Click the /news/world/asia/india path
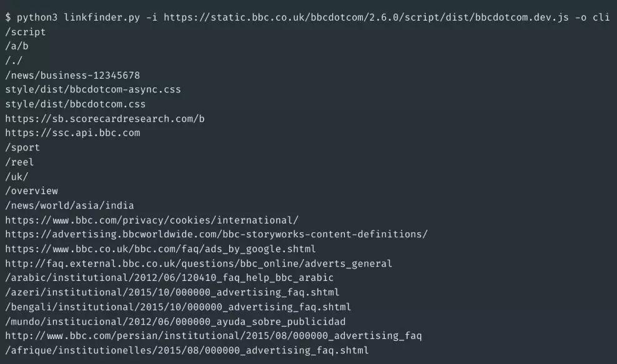The width and height of the screenshot is (617, 364). click(x=69, y=205)
